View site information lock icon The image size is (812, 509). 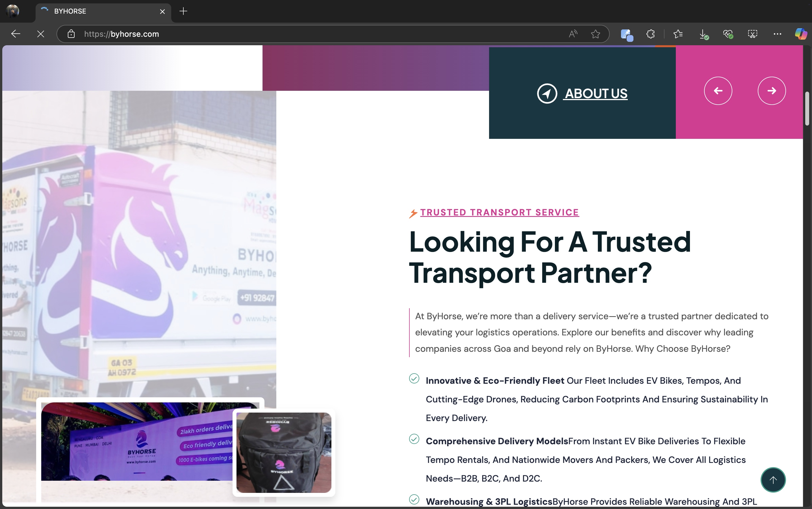71,34
